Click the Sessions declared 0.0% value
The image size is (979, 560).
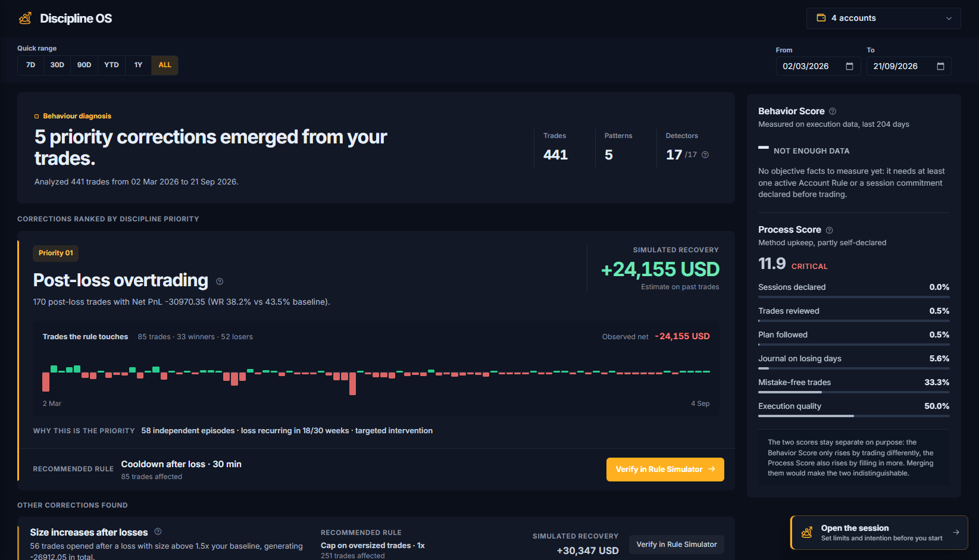point(939,287)
